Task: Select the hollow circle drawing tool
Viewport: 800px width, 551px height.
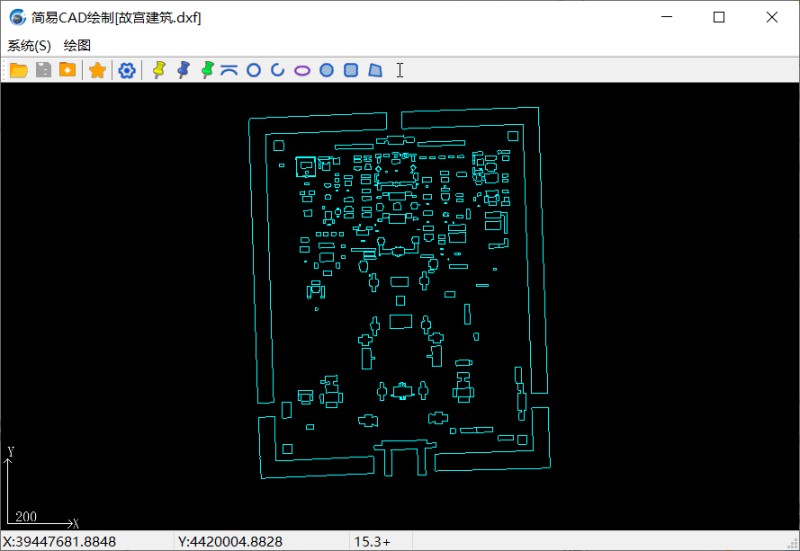Action: [254, 70]
